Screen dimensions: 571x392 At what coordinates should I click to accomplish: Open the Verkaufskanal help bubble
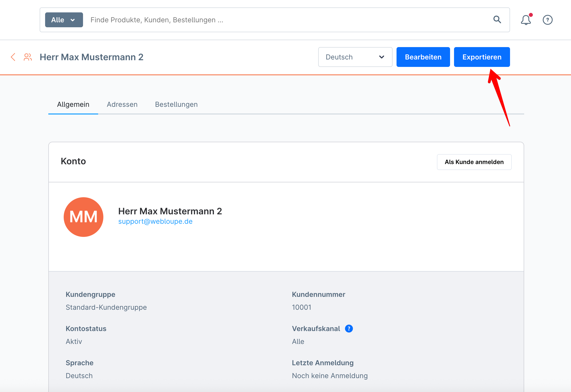[x=349, y=328]
